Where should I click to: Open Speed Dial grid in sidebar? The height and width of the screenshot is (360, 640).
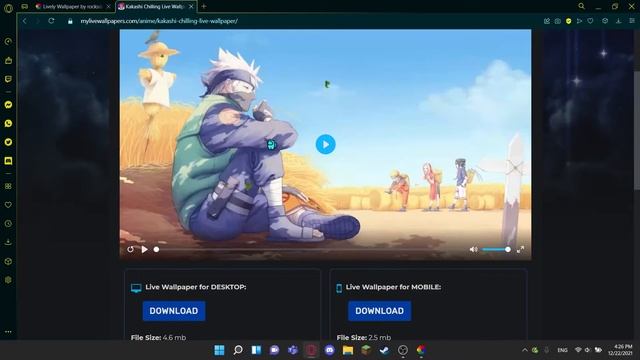(8, 186)
